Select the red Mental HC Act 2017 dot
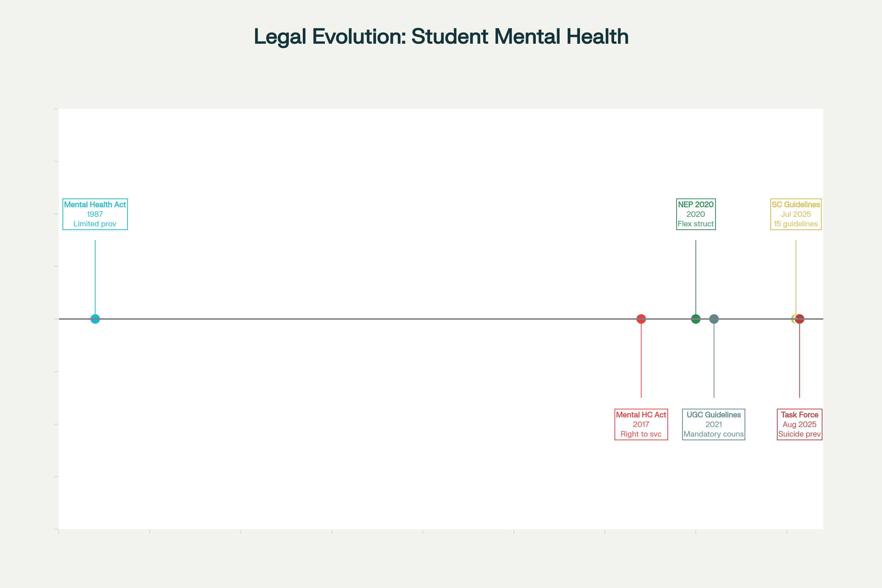The width and height of the screenshot is (882, 588). [x=641, y=319]
